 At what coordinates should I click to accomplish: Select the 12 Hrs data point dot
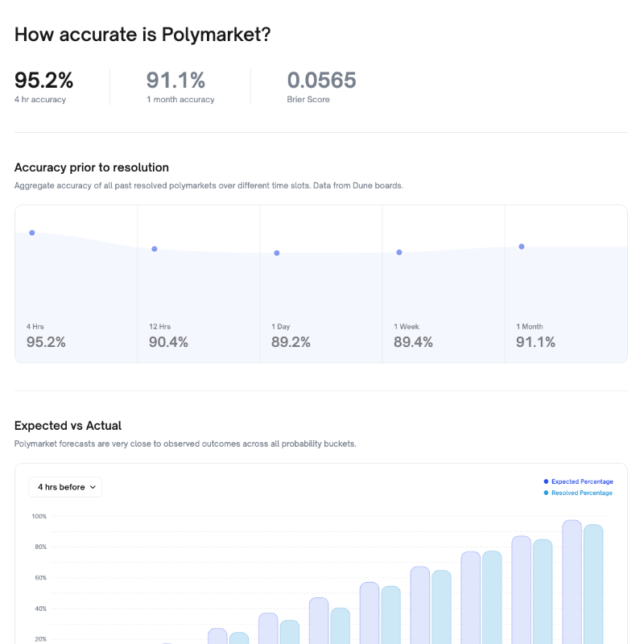(x=155, y=249)
